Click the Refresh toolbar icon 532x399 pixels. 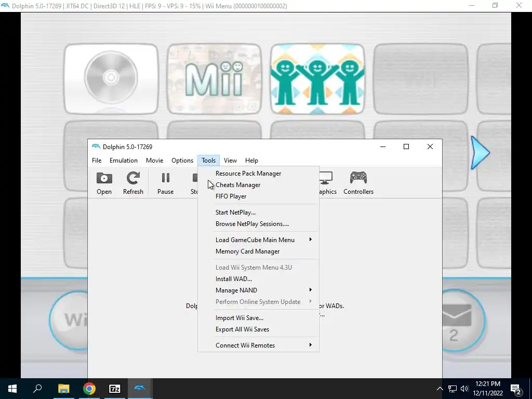click(133, 183)
